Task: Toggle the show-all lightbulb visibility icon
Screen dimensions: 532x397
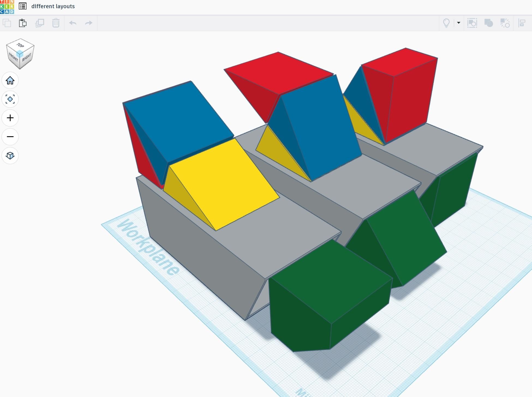Action: click(x=446, y=23)
